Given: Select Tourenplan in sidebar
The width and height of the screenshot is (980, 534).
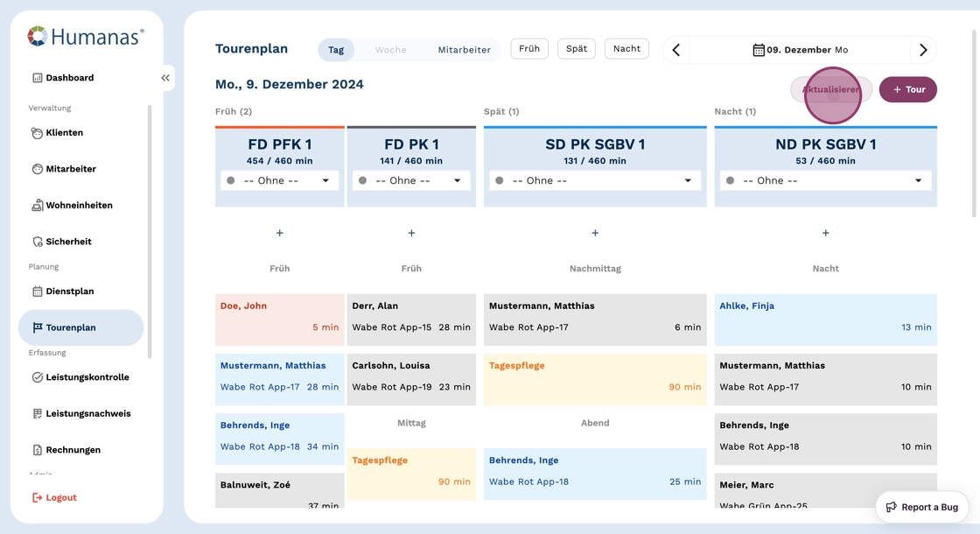Looking at the screenshot, I should pos(80,327).
